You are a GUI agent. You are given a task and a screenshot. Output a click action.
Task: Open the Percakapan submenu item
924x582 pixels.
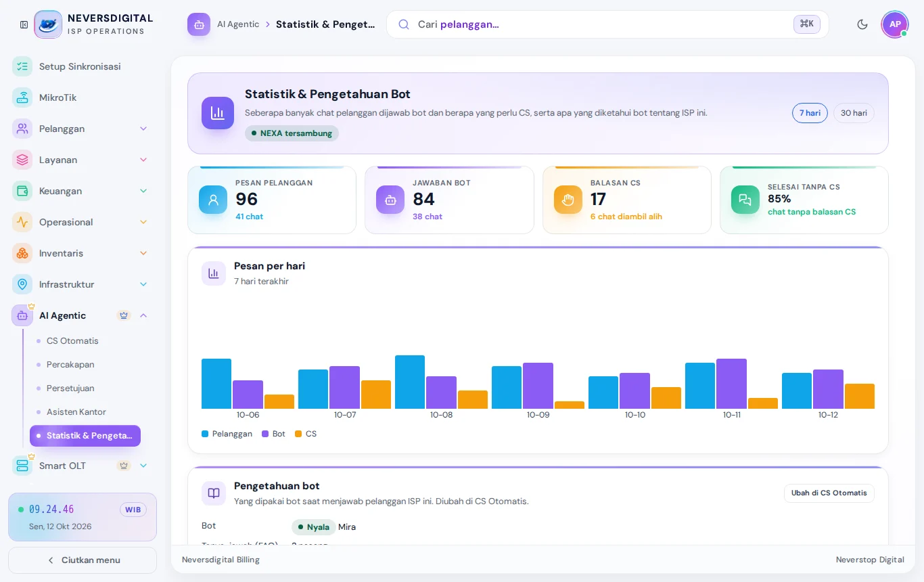coord(85,364)
